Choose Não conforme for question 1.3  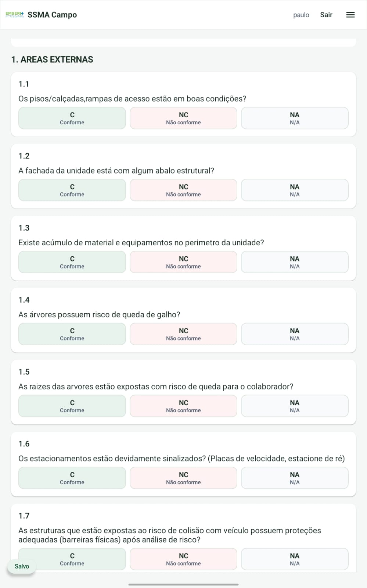tap(183, 262)
